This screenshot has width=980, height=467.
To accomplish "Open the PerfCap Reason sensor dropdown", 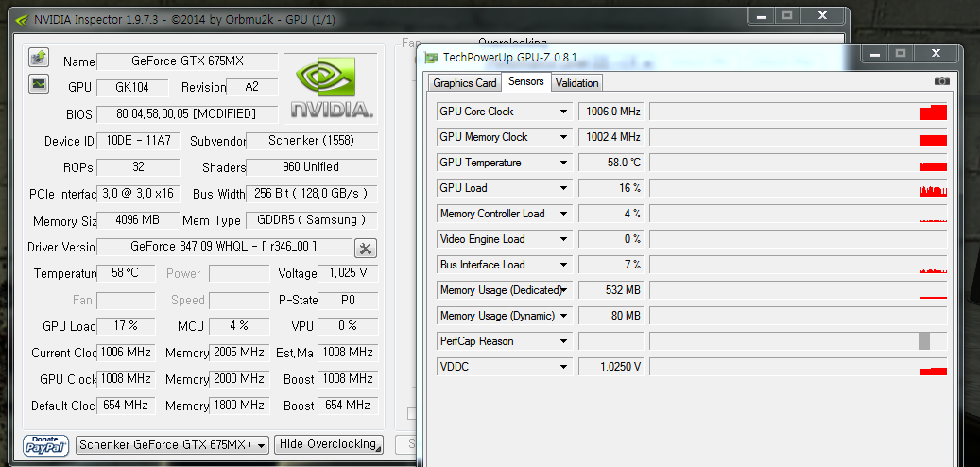I will 564,341.
